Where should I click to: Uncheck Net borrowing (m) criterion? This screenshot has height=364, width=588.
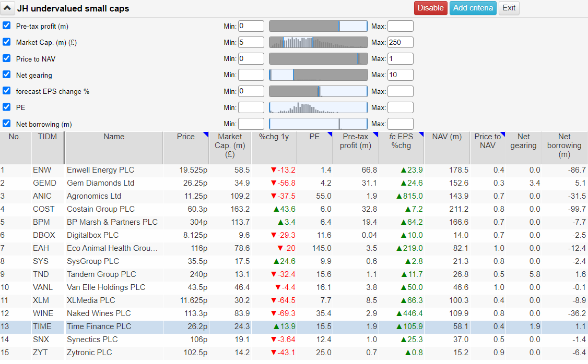click(x=6, y=123)
